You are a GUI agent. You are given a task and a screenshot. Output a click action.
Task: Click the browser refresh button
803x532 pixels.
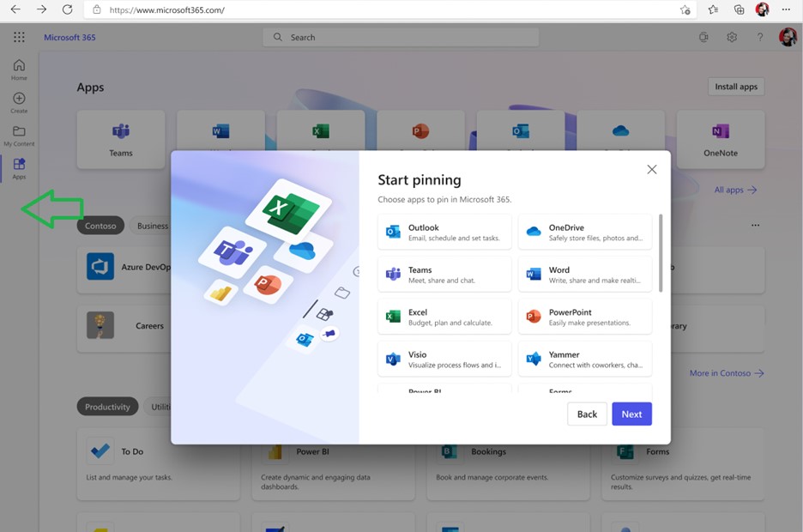coord(67,9)
